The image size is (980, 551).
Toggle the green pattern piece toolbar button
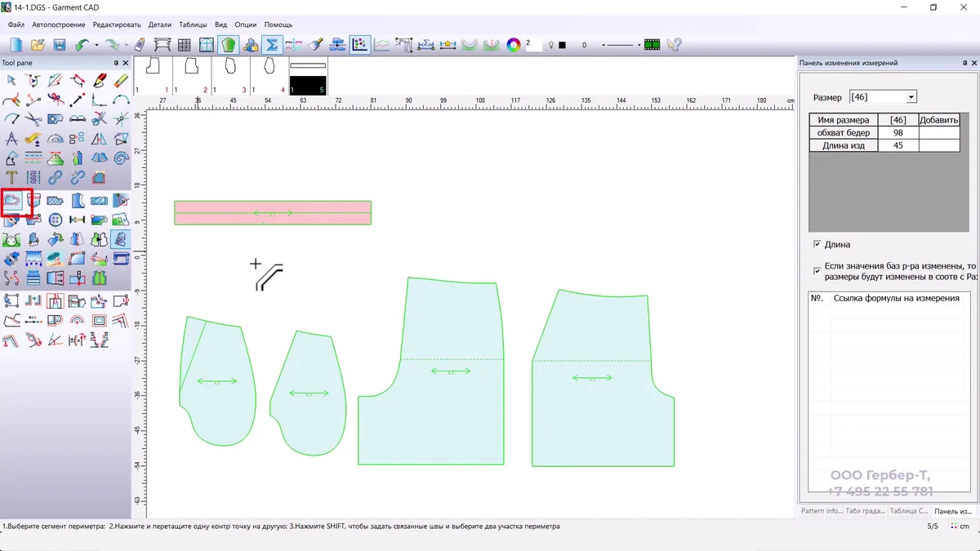click(x=229, y=45)
